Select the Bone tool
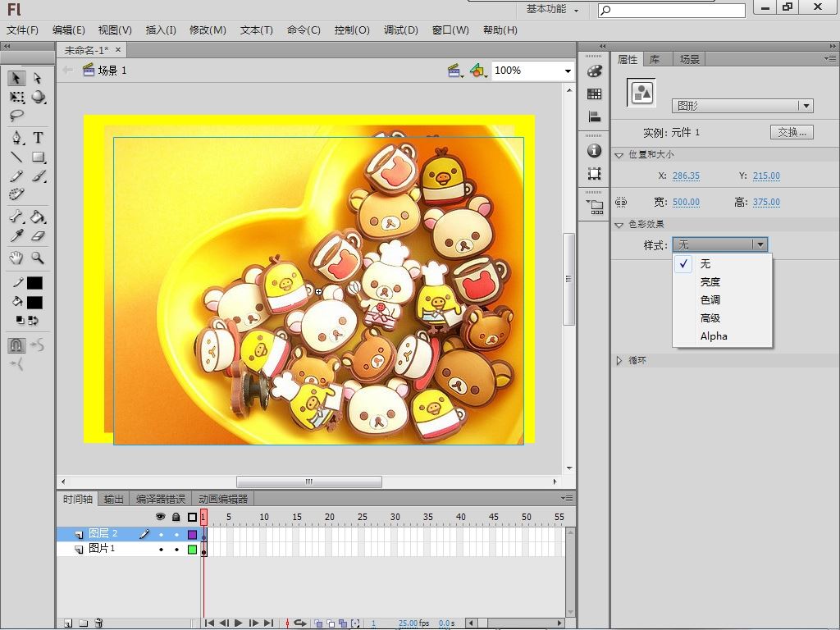Viewport: 840px width, 630px height. click(x=16, y=217)
